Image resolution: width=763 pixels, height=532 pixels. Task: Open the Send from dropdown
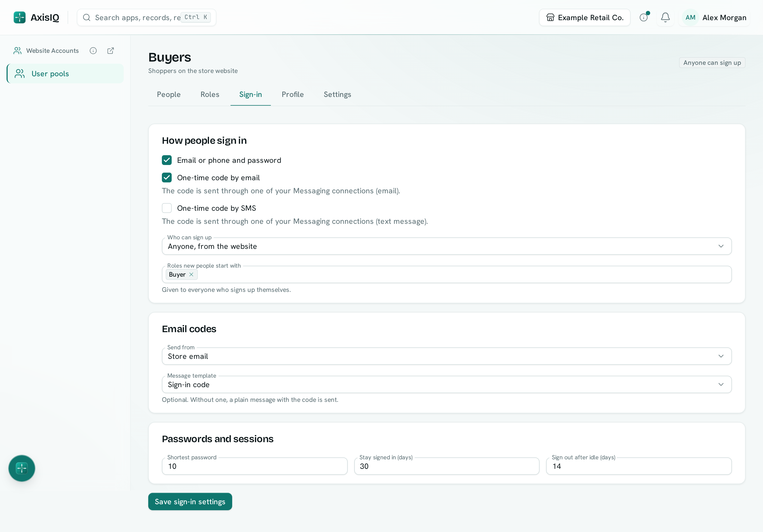tap(447, 356)
